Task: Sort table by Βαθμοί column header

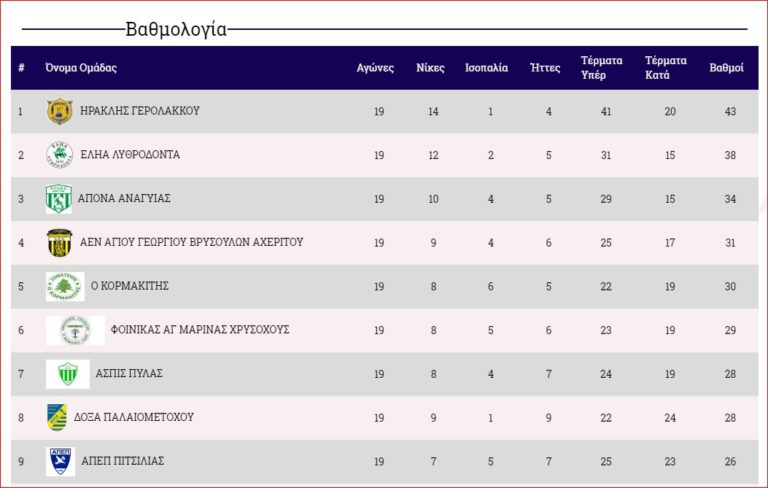Action: coord(726,68)
